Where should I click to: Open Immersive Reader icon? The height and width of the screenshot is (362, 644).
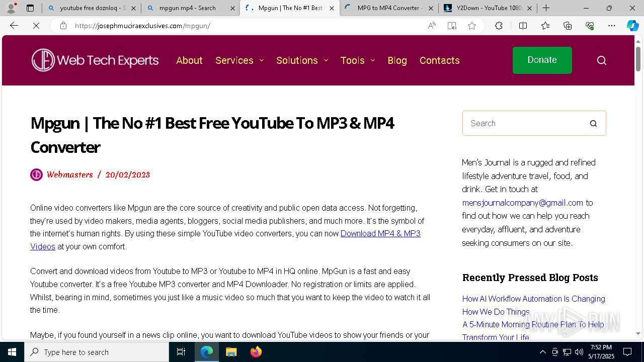point(452,26)
